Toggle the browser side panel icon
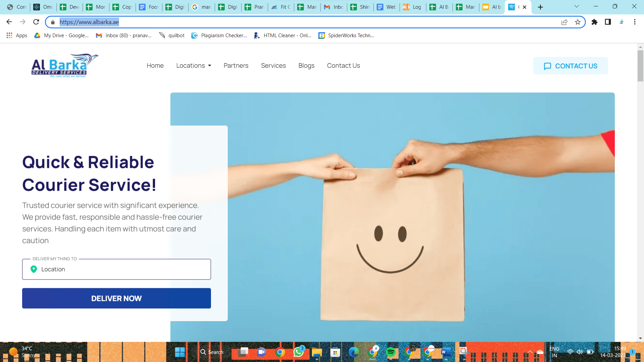This screenshot has width=644, height=362. pyautogui.click(x=608, y=22)
